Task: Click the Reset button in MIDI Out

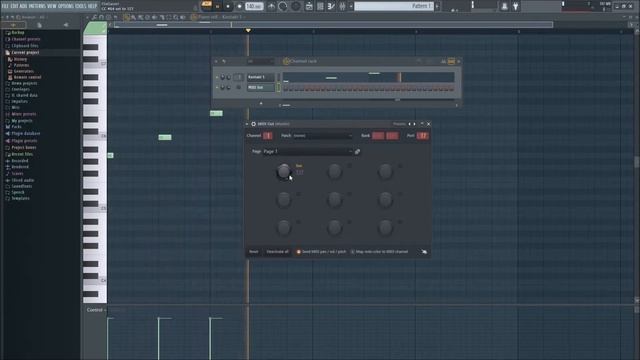Action: 253,252
